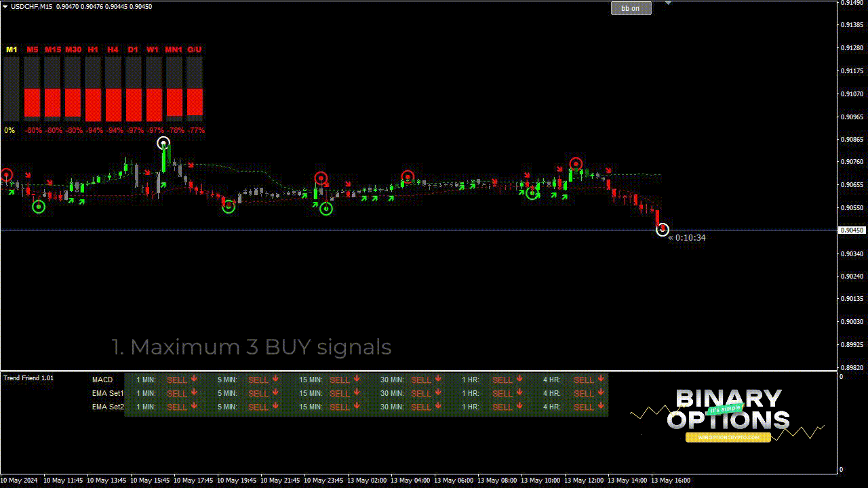Click the MACD 1 MIN sell arrow
This screenshot has width=868, height=488.
(194, 380)
